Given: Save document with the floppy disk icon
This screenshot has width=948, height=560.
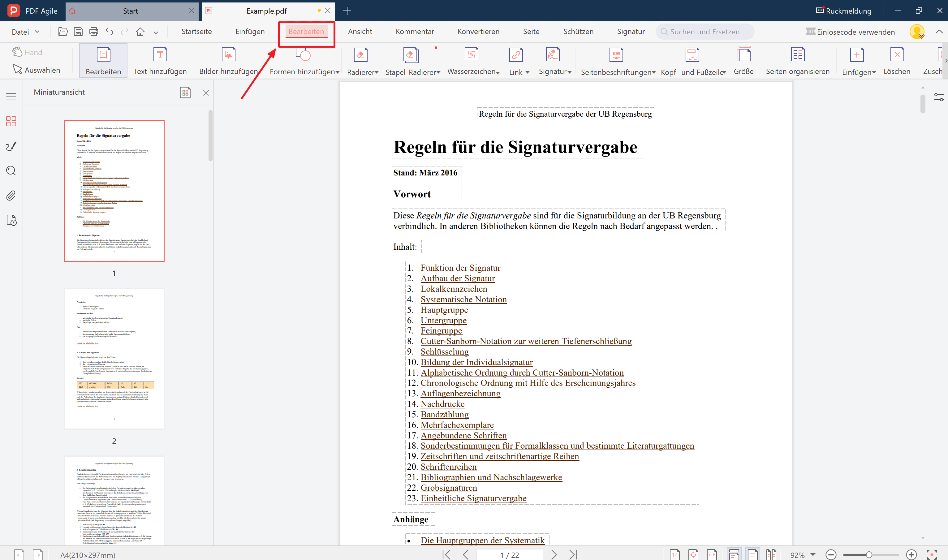Looking at the screenshot, I should coord(78,32).
